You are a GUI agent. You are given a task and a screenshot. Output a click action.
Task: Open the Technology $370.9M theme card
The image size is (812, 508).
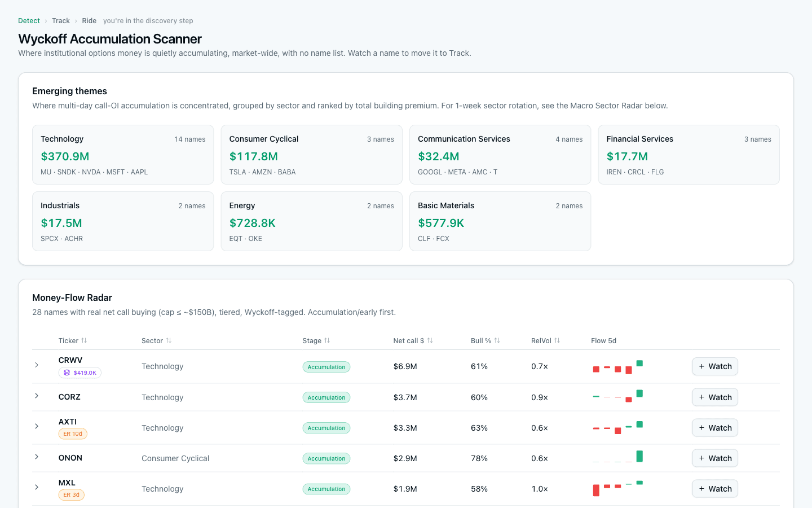123,155
